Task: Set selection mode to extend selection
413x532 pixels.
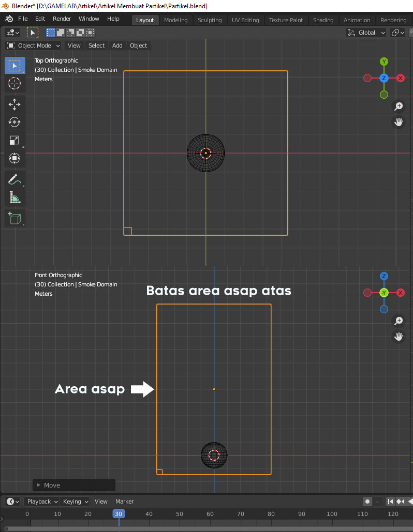Action: coord(61,33)
